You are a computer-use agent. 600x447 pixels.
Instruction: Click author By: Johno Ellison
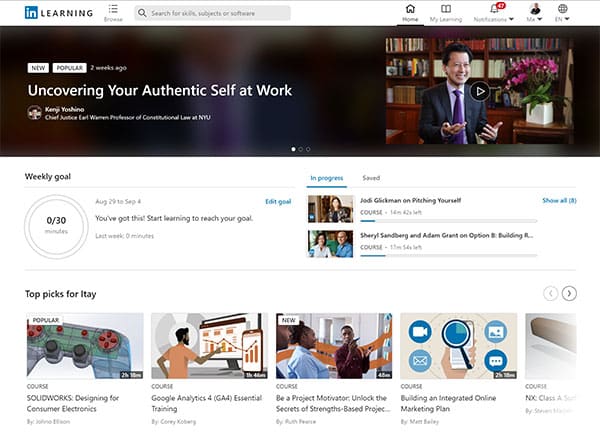click(x=48, y=422)
